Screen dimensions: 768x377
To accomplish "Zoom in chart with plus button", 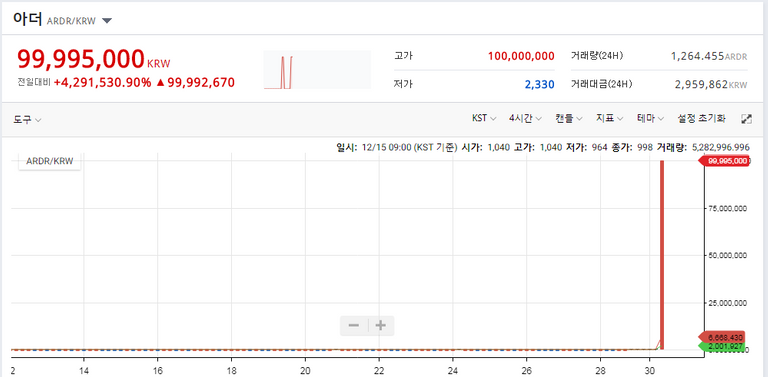I will click(x=381, y=326).
